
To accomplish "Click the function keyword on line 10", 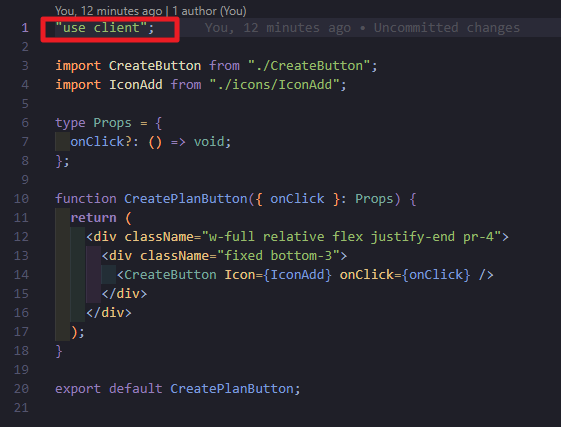I will 86,199.
